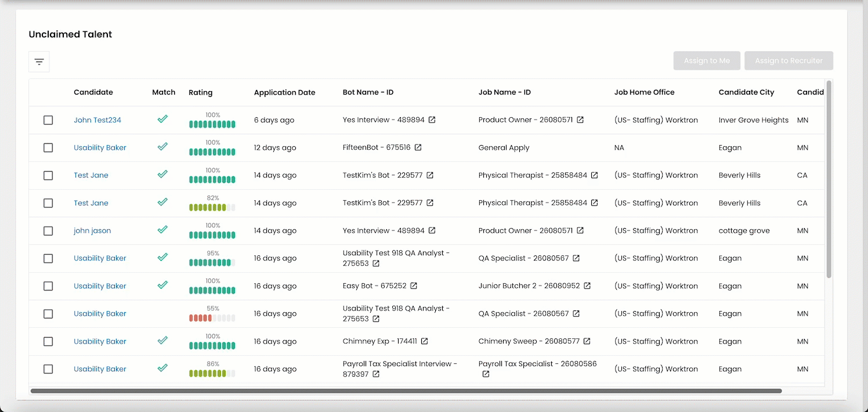Open external link icon beside Easy Bot - 675252
The height and width of the screenshot is (412, 868).
[x=414, y=286]
